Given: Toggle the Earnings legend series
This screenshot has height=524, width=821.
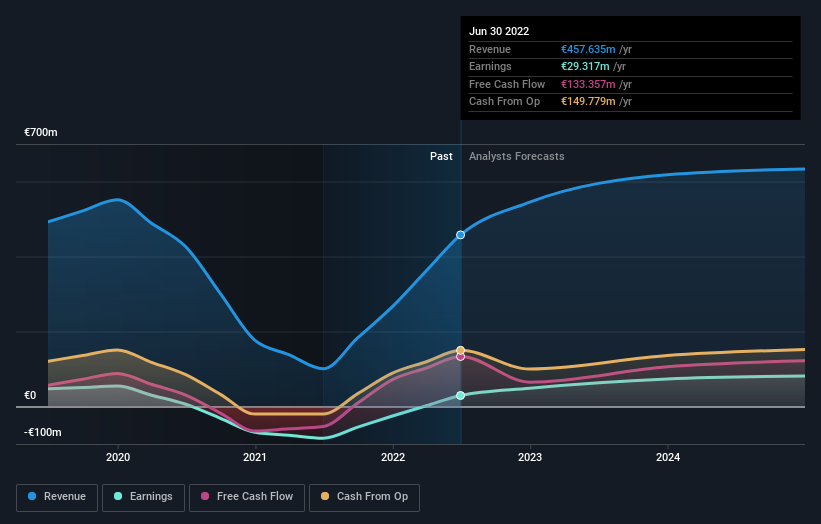Looking at the screenshot, I should tap(143, 497).
